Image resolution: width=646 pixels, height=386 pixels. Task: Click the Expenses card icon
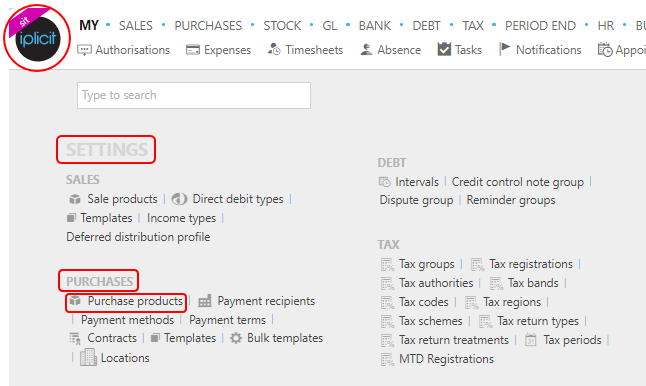(x=192, y=50)
